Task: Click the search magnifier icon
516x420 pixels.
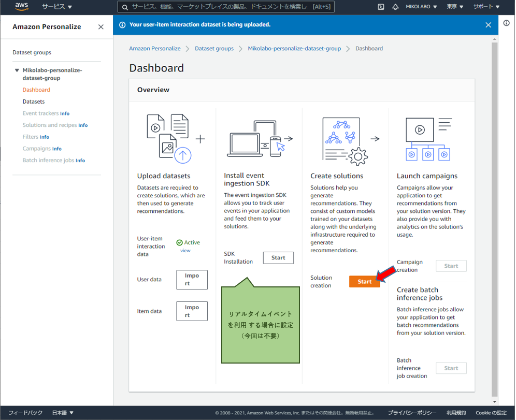Action: click(x=125, y=7)
